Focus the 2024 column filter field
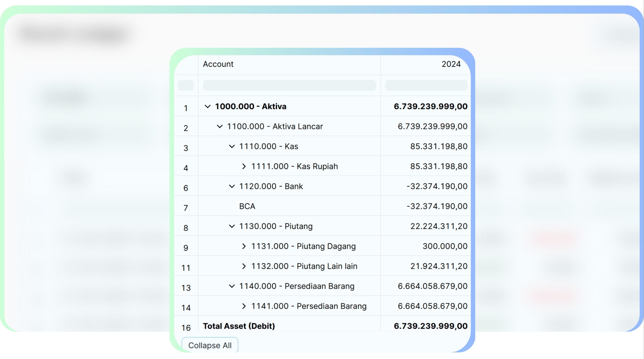Viewport: 644px width, 359px height. pos(426,85)
